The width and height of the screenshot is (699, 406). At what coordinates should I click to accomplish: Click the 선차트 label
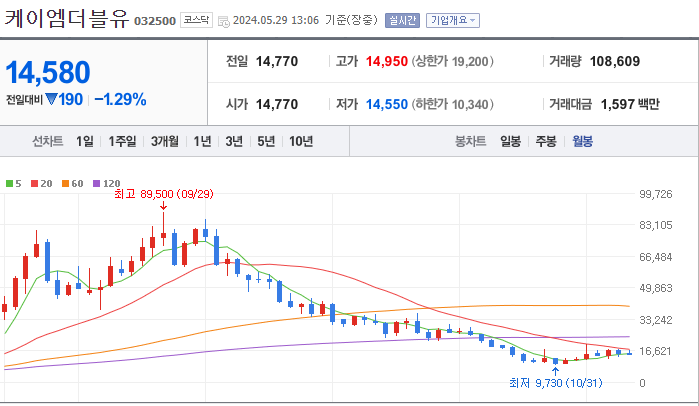click(x=48, y=142)
